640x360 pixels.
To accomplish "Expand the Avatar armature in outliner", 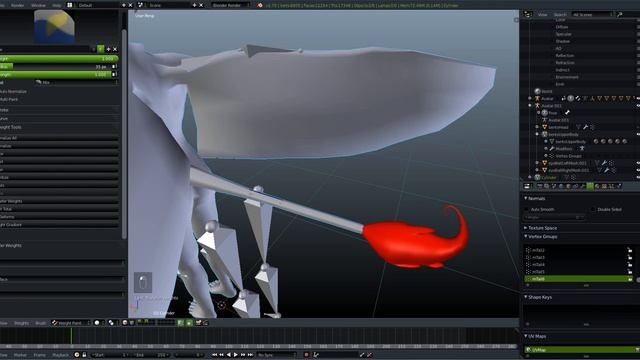I will 530,98.
